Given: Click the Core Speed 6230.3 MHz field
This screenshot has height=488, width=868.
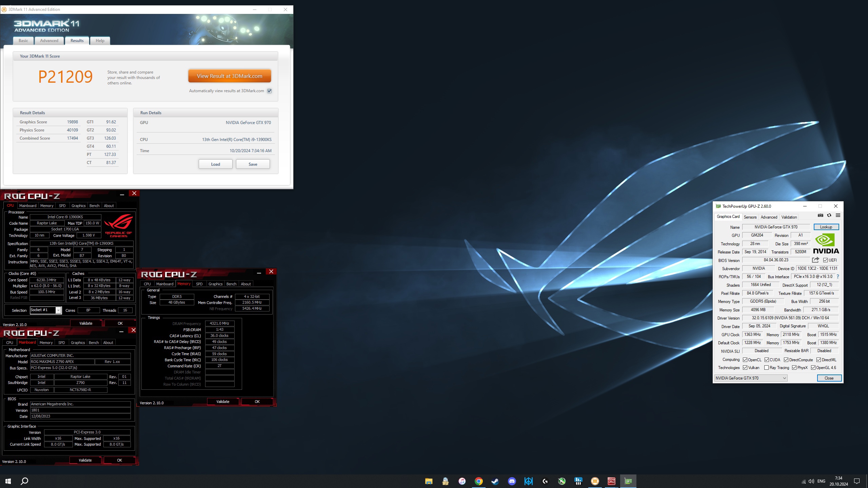Looking at the screenshot, I should [47, 280].
